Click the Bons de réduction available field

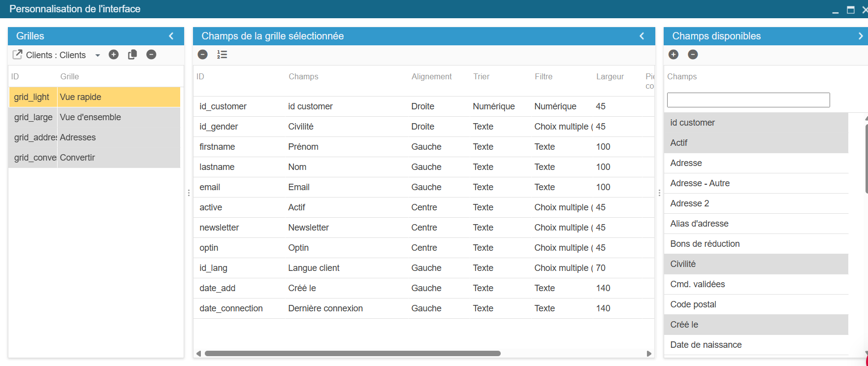pos(705,244)
